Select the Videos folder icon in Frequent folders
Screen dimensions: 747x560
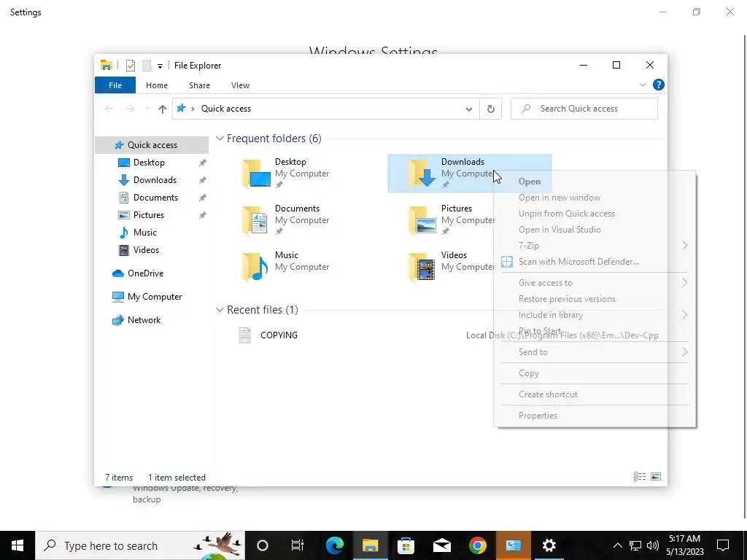click(422, 267)
